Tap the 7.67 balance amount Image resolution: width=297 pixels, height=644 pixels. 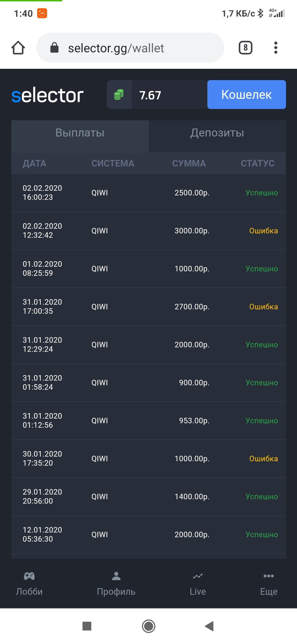point(150,95)
